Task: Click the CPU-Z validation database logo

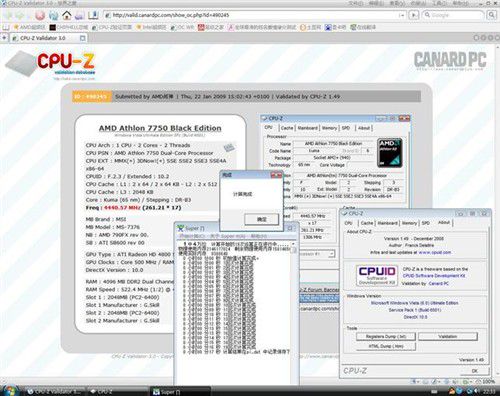Action: [50, 65]
